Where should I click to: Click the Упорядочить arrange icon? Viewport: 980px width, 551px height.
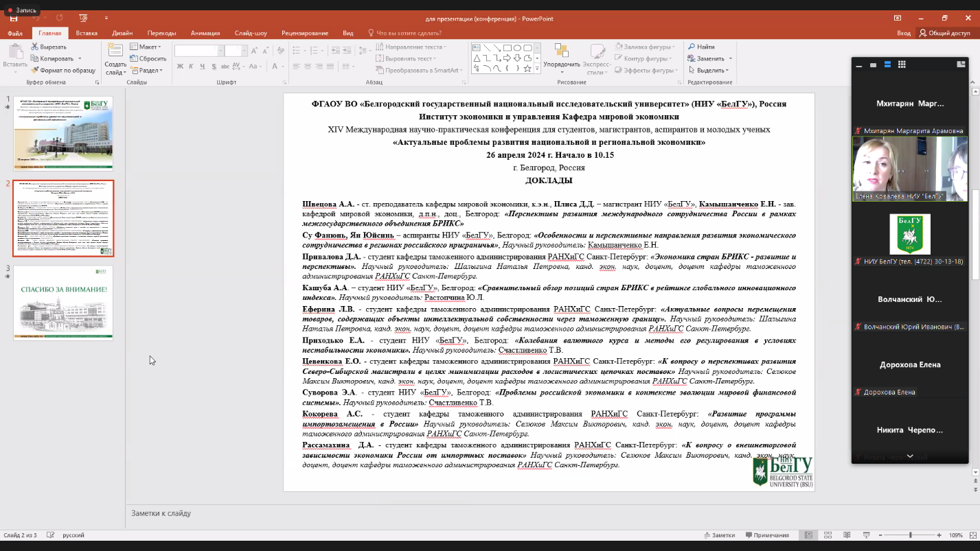coord(562,51)
